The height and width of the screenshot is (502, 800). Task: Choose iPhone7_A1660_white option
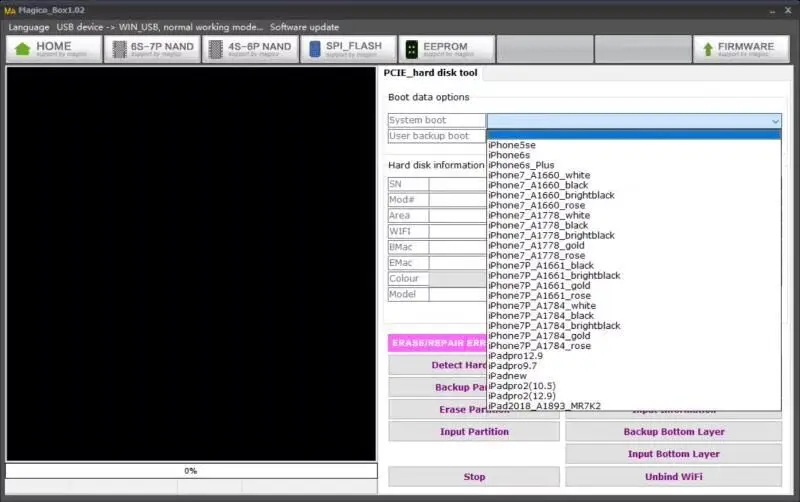click(x=634, y=175)
